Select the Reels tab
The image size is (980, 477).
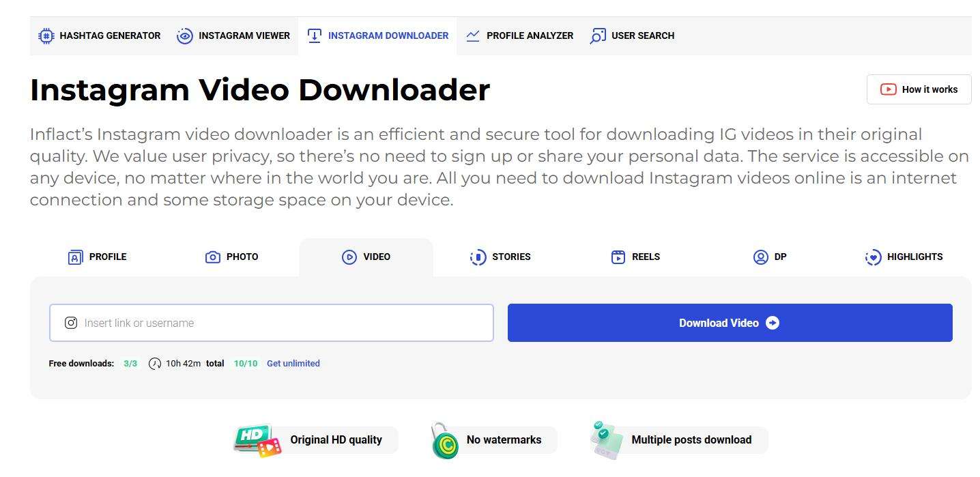[634, 257]
